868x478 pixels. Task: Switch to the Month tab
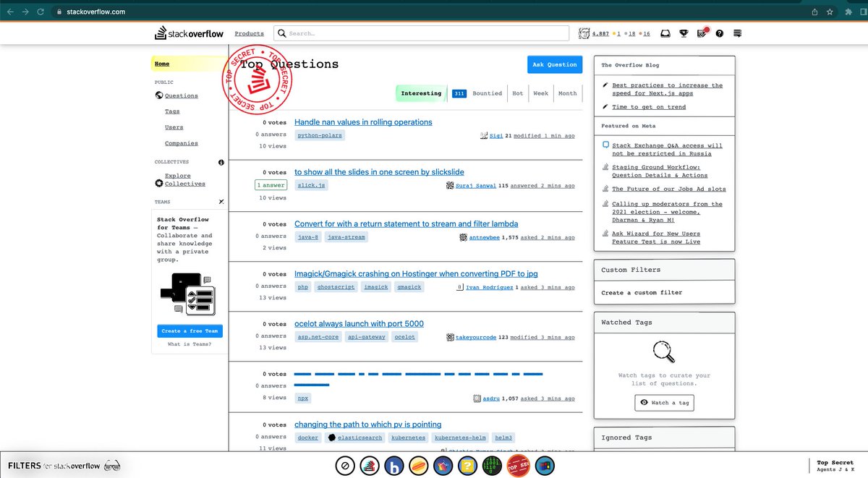coord(568,93)
